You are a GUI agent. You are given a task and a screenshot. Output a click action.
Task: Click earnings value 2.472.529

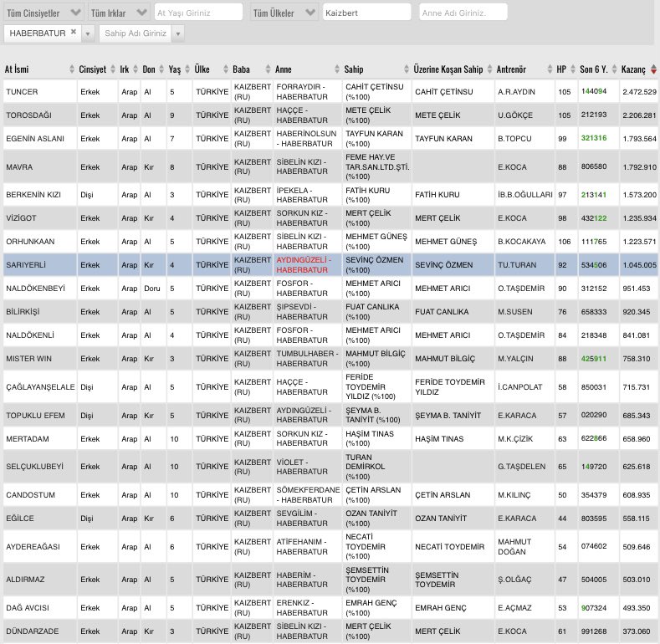639,92
